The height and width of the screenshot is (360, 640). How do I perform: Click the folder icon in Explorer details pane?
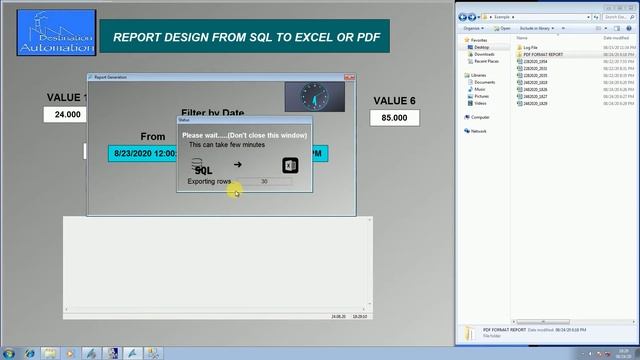(470, 333)
